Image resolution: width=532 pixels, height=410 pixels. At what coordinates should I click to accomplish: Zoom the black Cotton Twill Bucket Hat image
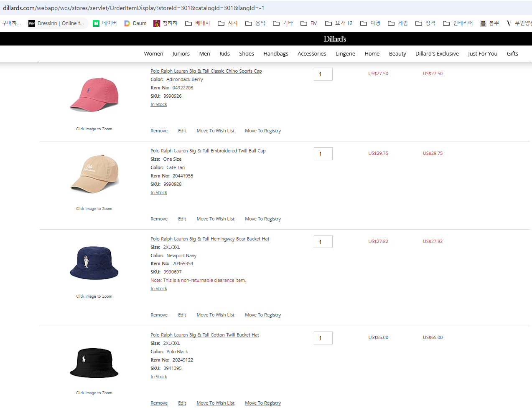coord(94,362)
